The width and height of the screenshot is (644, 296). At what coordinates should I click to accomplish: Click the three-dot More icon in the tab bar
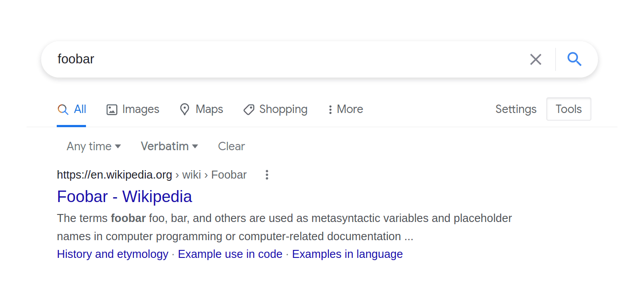(x=330, y=109)
